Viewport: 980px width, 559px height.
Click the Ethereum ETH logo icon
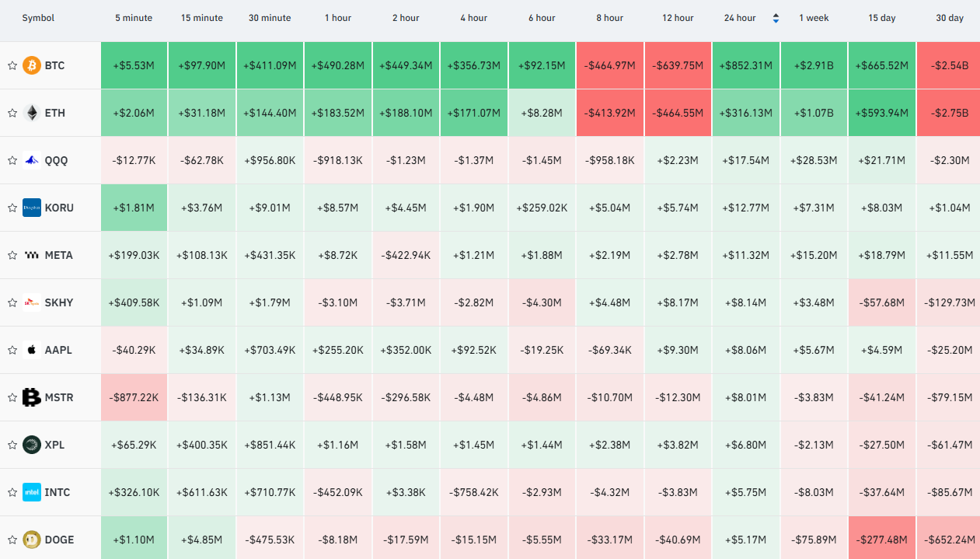coord(32,113)
